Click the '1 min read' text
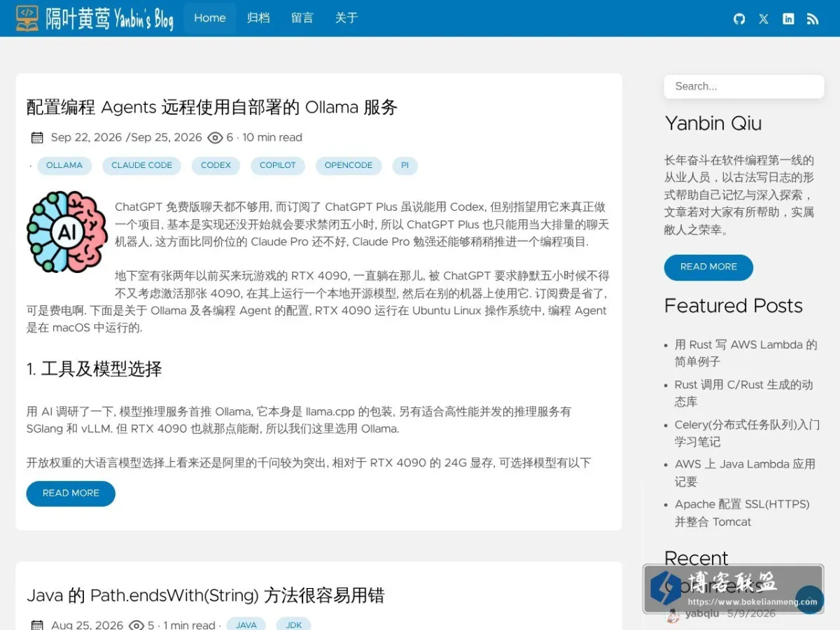The image size is (840, 630). pos(189,625)
